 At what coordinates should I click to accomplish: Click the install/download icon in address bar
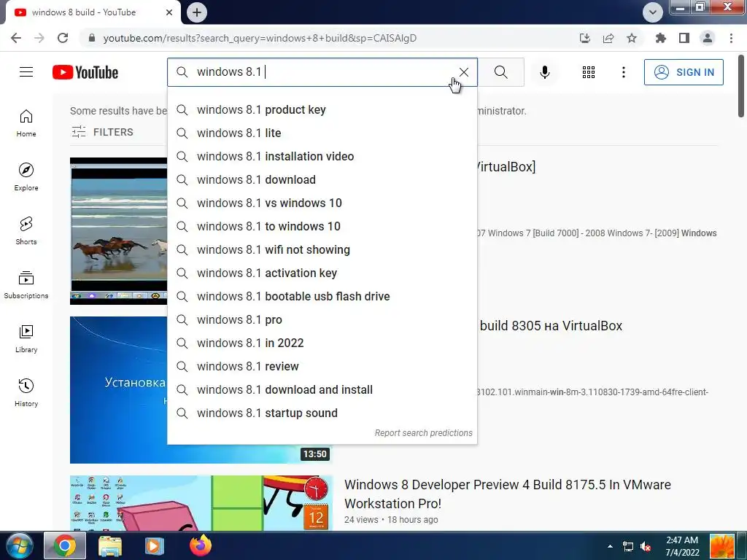click(x=584, y=38)
